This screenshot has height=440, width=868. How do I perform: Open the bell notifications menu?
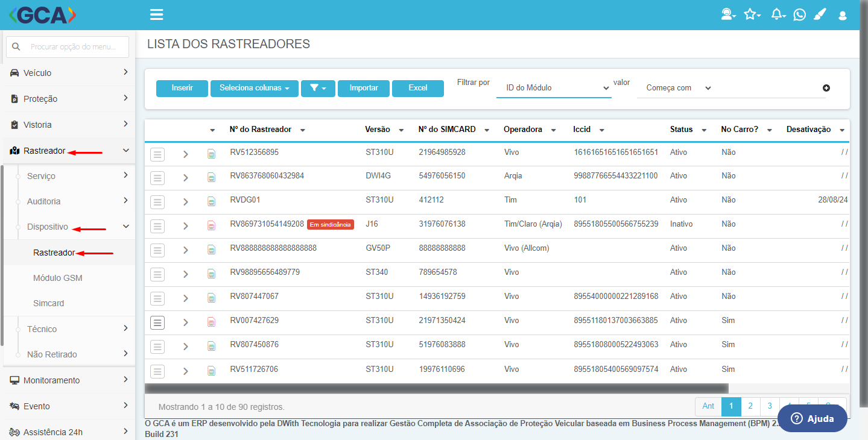coord(779,14)
